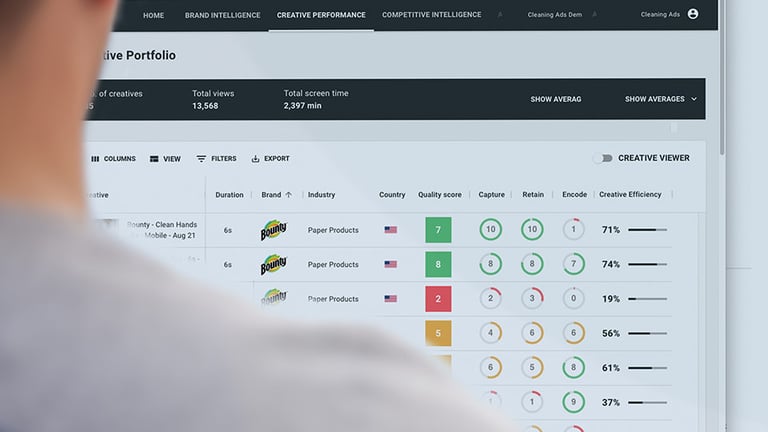
Task: Click the View layout icon
Action: pyautogui.click(x=154, y=159)
